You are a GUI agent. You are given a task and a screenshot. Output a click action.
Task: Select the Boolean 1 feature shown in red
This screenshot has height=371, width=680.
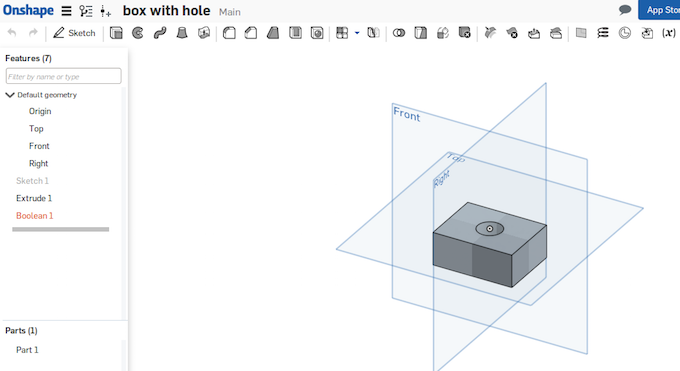34,215
